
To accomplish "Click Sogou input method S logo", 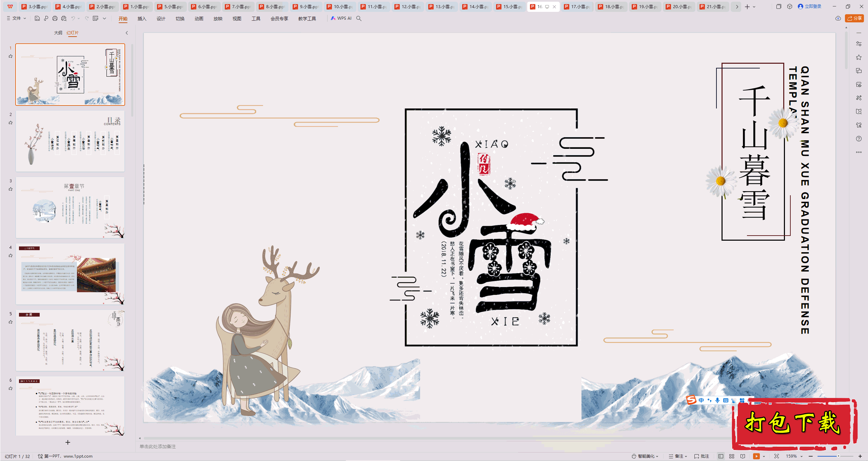I will point(691,400).
